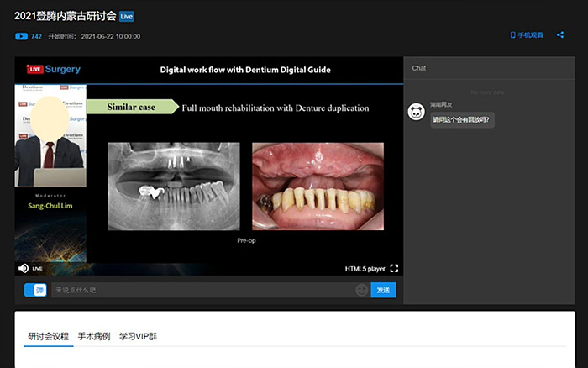Click the 发送 send button
Viewport: 588px width, 368px height.
pos(383,290)
